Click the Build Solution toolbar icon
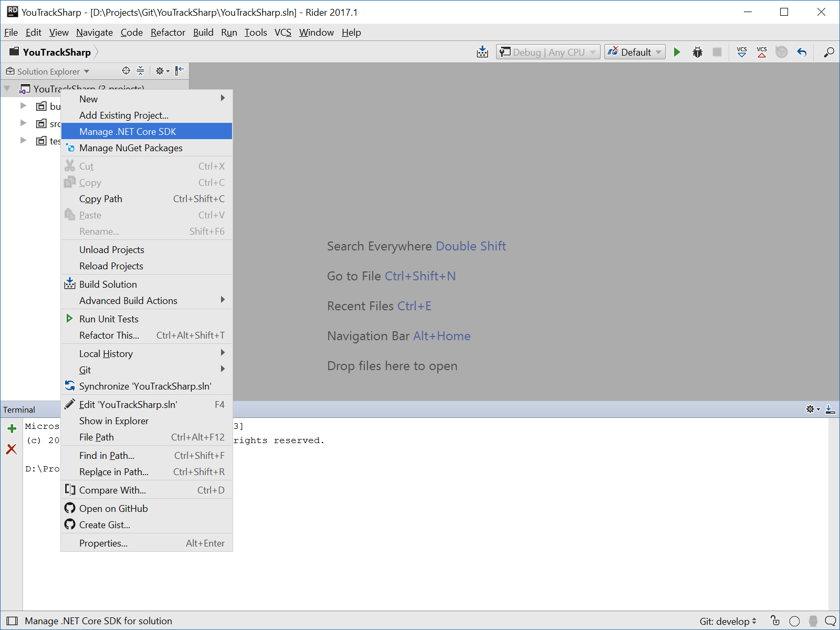Image resolution: width=840 pixels, height=630 pixels. [x=482, y=52]
